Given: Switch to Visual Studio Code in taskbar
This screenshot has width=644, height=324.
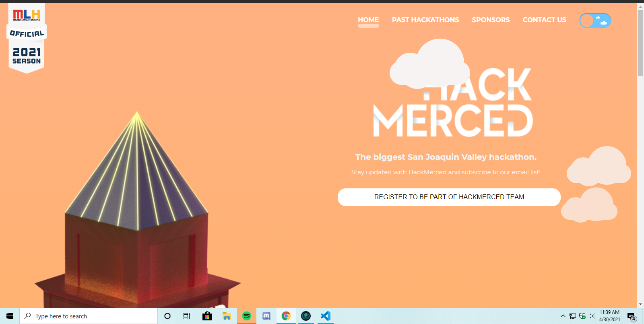Looking at the screenshot, I should (326, 316).
